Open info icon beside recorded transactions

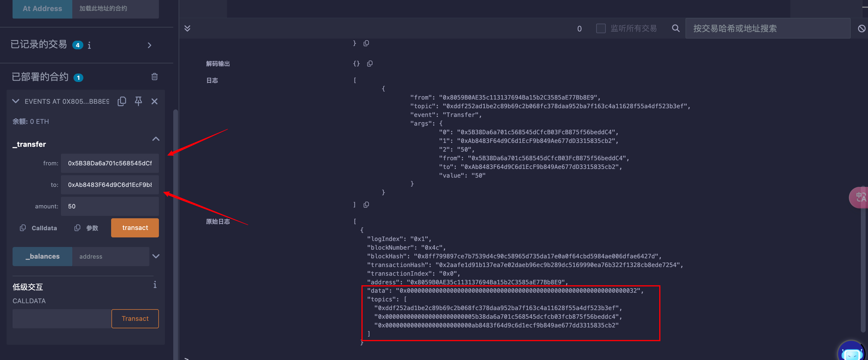[x=89, y=45]
